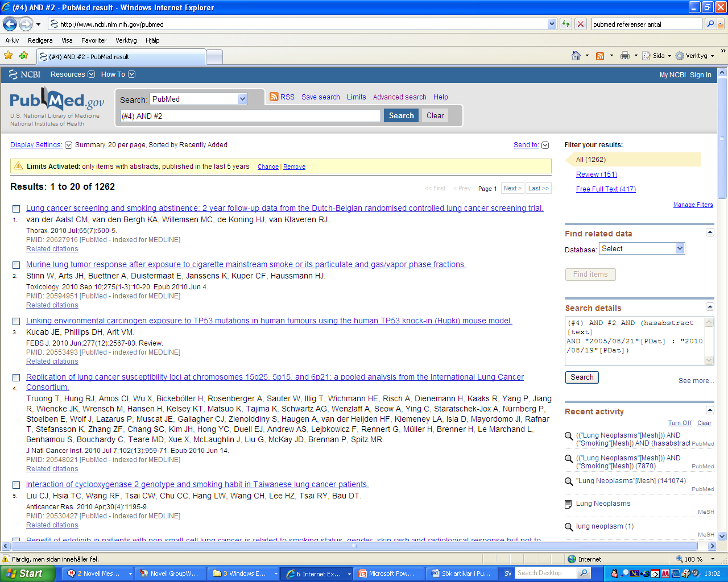Check the box for Linking environmental carcinogen article

click(x=16, y=322)
